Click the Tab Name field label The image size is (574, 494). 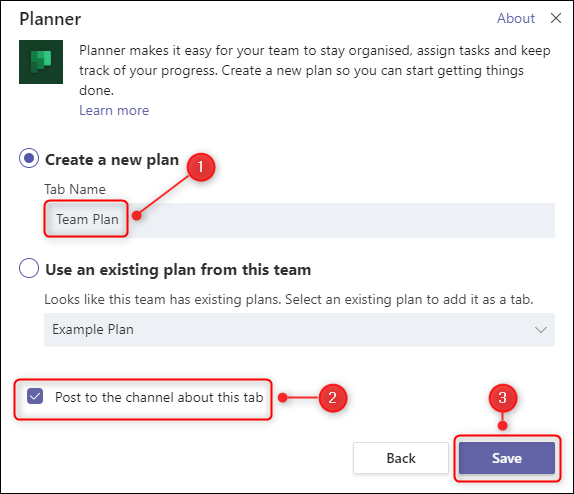point(75,189)
